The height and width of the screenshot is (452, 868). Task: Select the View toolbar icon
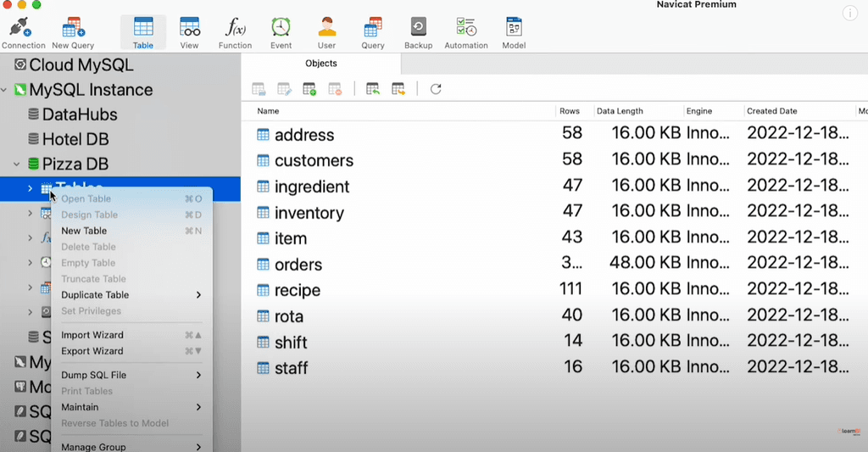(x=189, y=32)
